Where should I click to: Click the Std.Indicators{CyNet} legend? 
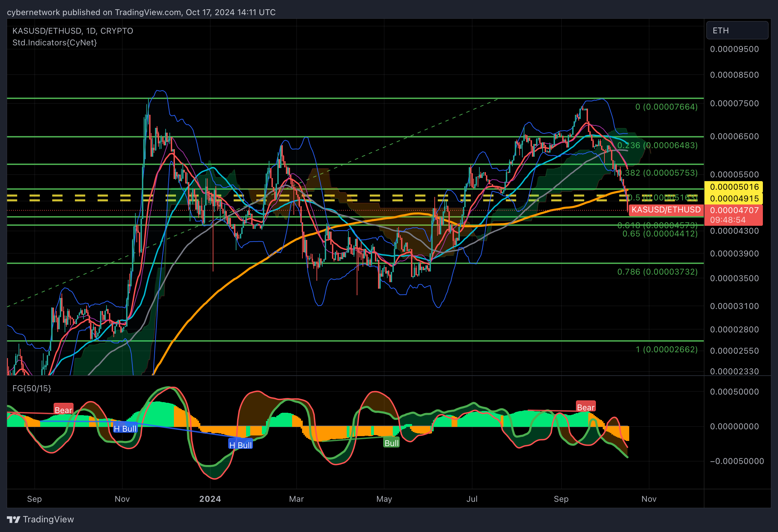coord(55,43)
